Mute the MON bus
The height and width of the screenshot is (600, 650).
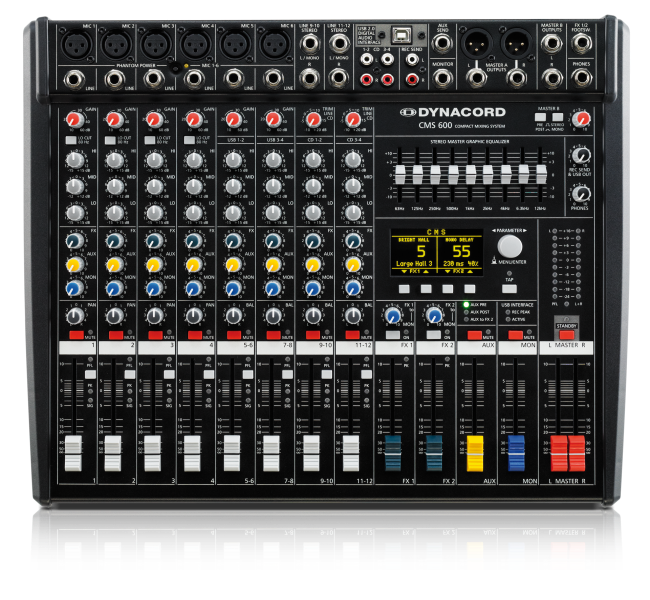pos(516,335)
